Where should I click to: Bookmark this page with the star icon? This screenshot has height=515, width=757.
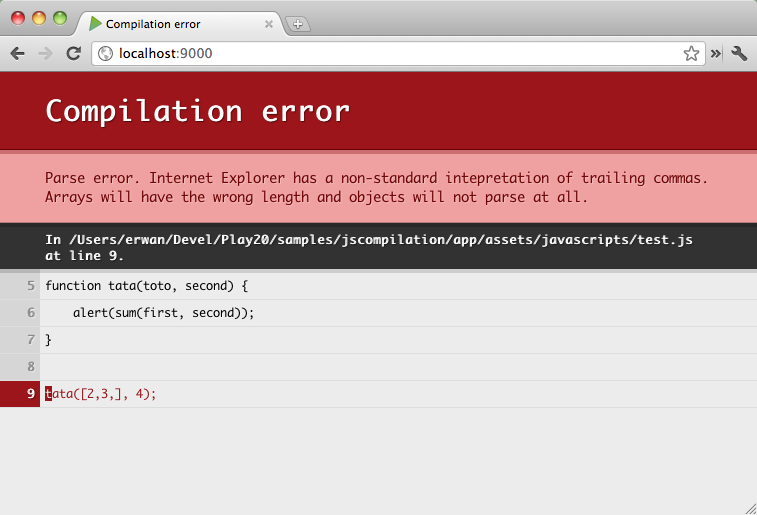(x=691, y=54)
